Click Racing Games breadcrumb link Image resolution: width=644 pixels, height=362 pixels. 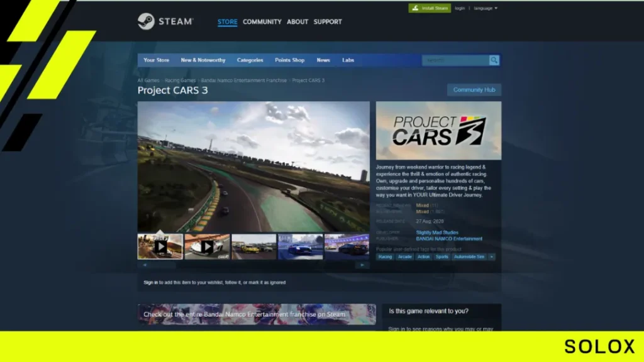[180, 80]
